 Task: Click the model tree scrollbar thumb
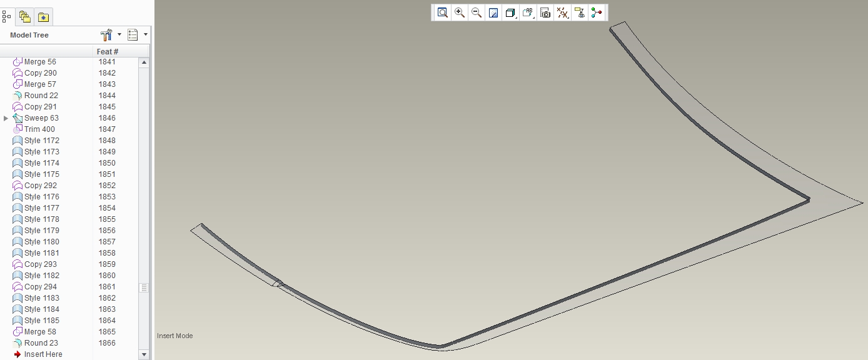tap(144, 287)
